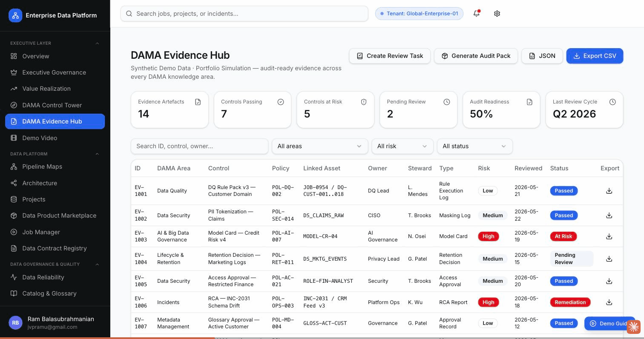
Task: Click the Pipeline Maps network icon
Action: (x=14, y=167)
